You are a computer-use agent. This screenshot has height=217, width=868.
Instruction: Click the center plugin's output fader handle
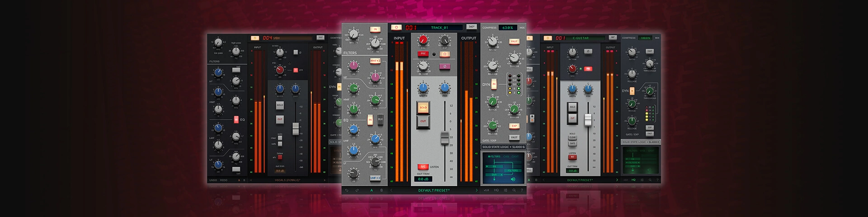[x=445, y=138]
